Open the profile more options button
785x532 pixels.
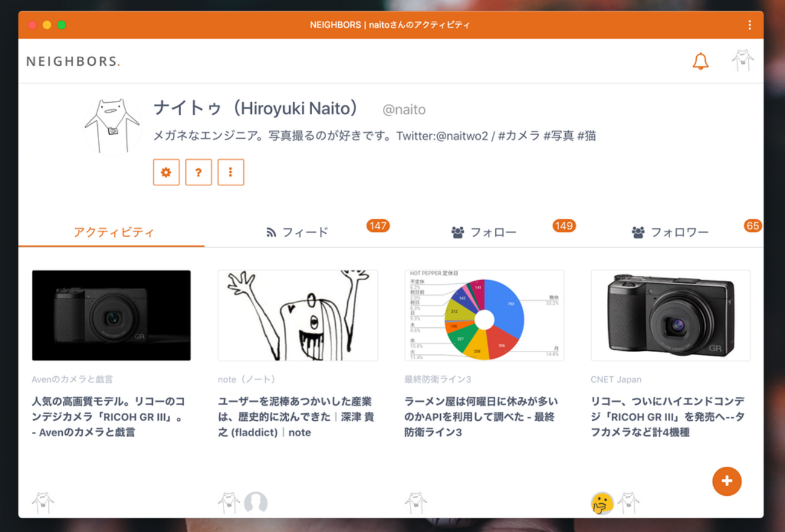tap(230, 172)
